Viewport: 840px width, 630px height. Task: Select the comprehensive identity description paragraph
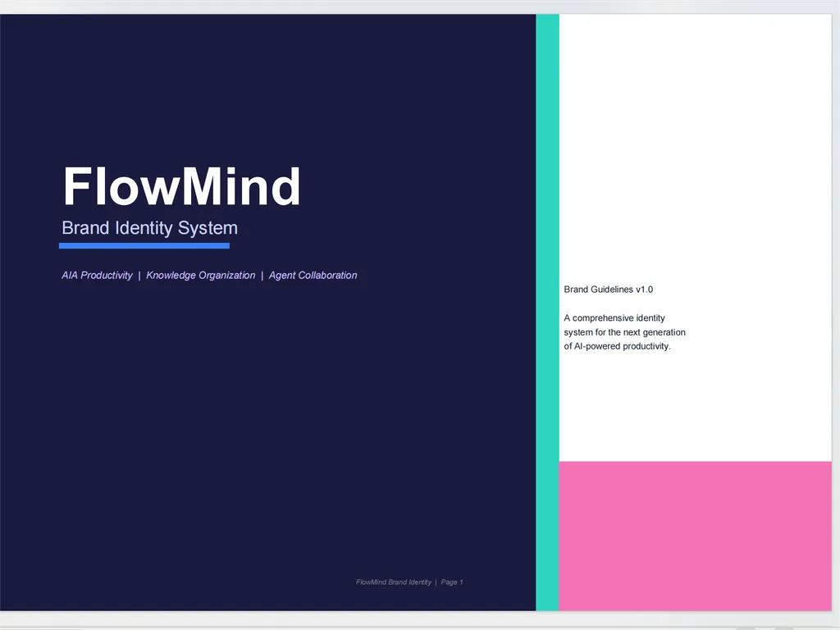pos(624,332)
